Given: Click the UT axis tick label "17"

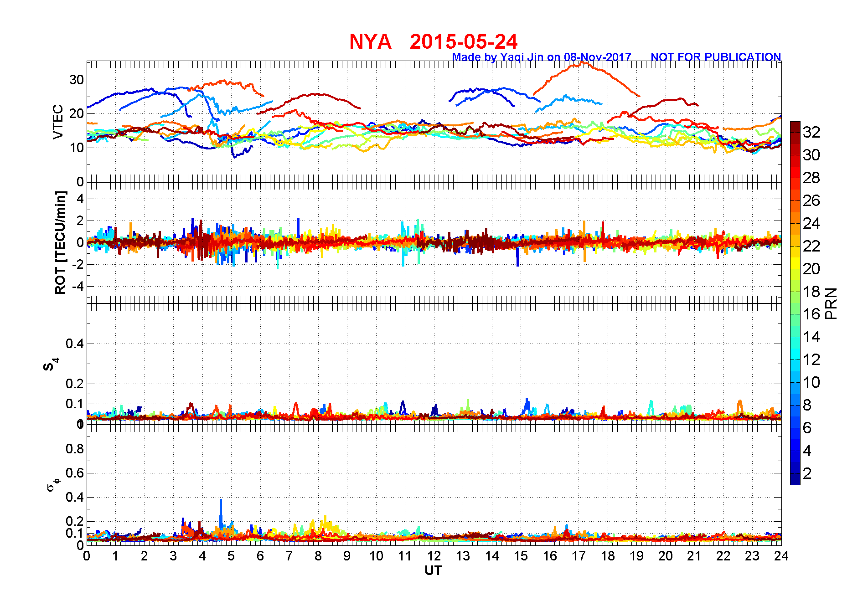Looking at the screenshot, I should 579,556.
